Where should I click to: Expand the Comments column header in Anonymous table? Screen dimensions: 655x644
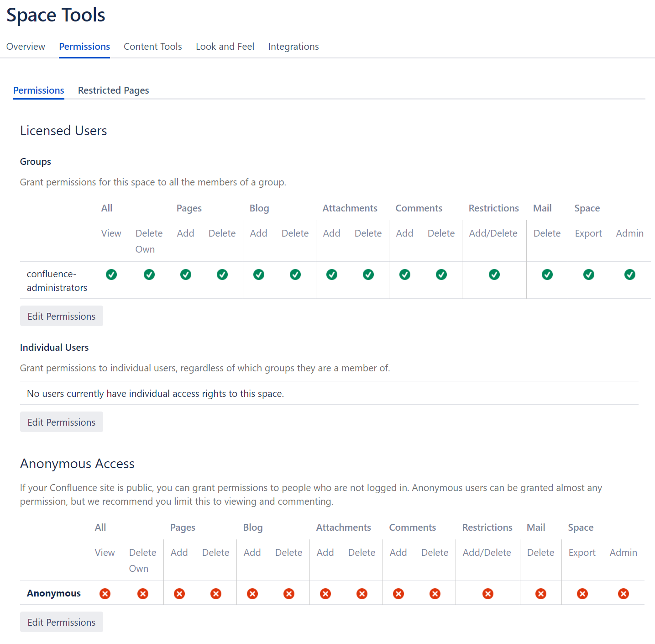click(x=412, y=528)
